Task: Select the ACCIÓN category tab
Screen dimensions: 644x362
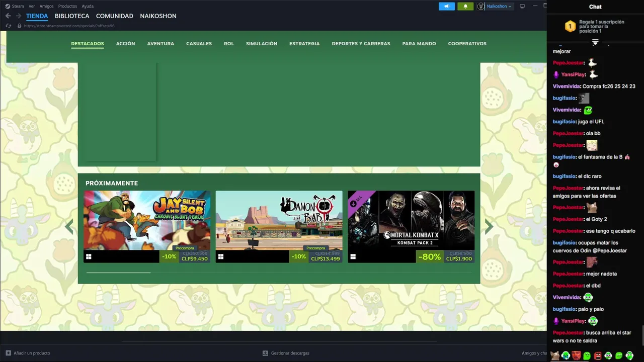Action: point(125,44)
